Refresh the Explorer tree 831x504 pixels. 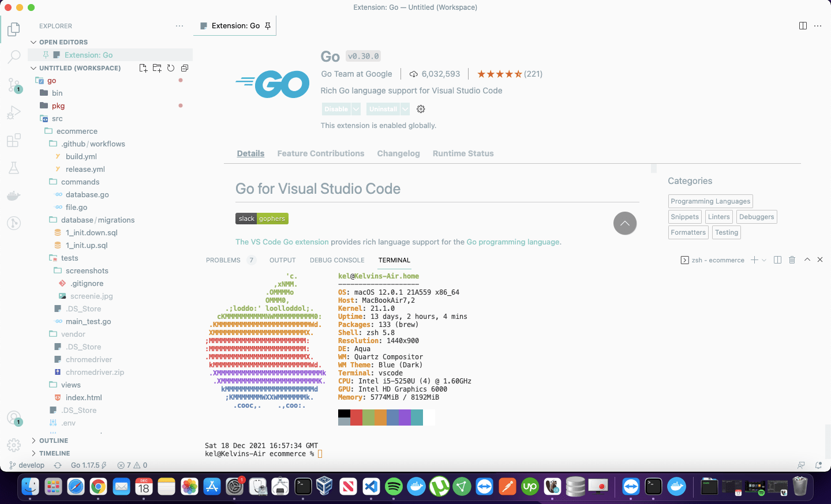[x=171, y=68]
